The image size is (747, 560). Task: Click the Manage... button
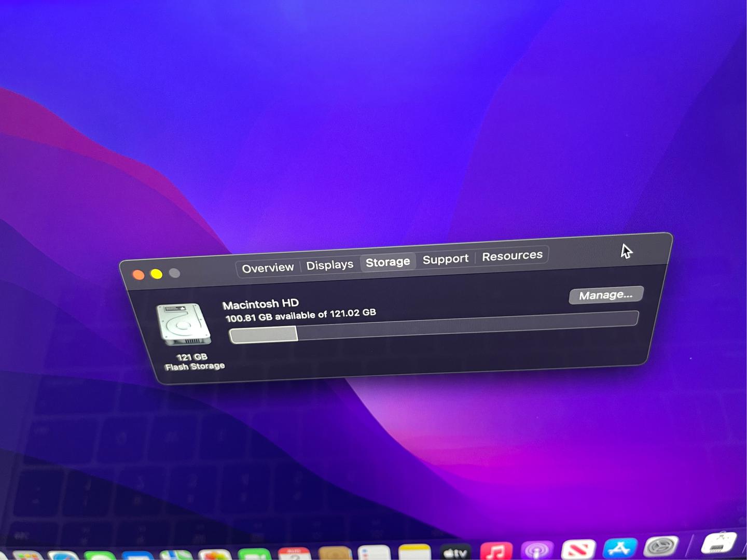[x=606, y=295]
